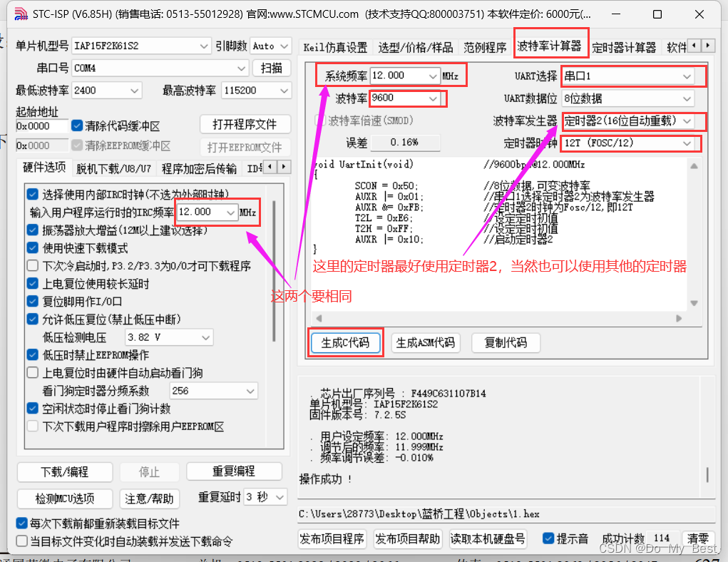
Task: Toggle 复位脚用作I/O口 checkbox
Action: coord(33,302)
